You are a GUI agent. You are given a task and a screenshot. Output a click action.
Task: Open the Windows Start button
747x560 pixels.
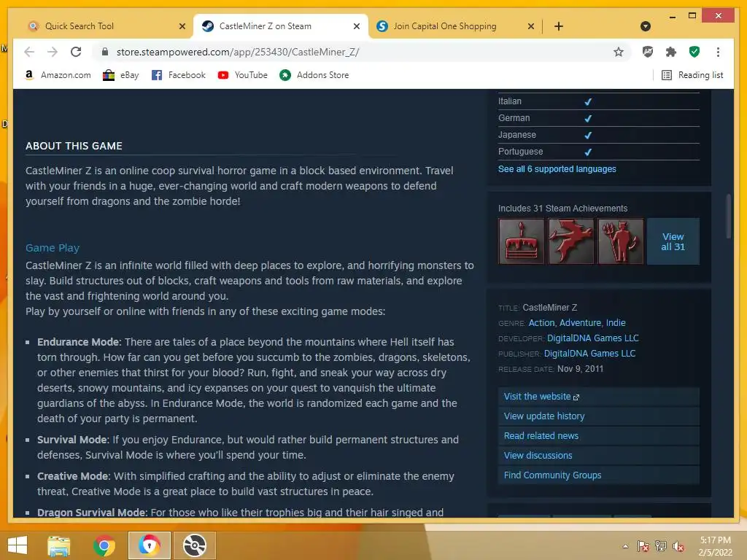tap(18, 545)
